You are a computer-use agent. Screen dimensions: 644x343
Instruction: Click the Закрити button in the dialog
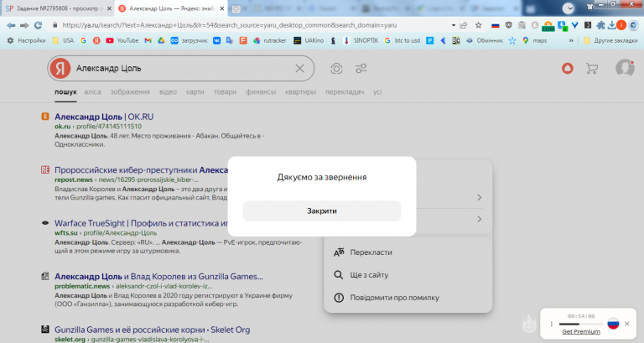[x=322, y=211]
